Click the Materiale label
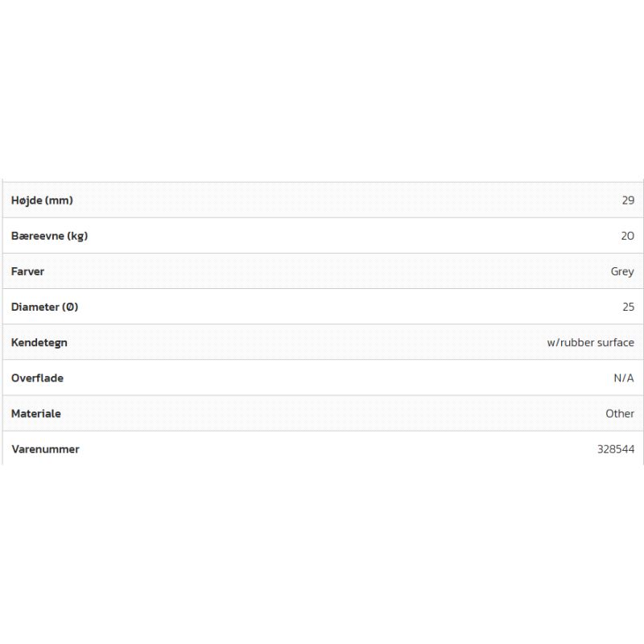Viewport: 644px width, 644px height. (36, 413)
